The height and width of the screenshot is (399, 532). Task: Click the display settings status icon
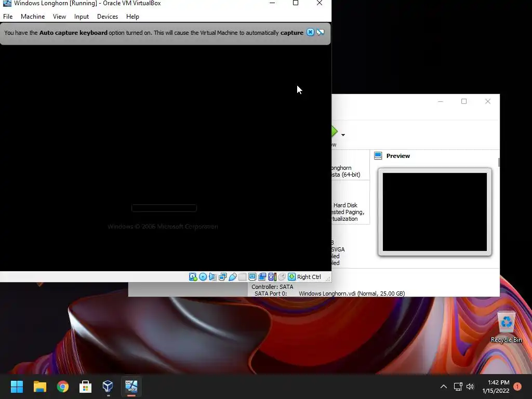252,277
